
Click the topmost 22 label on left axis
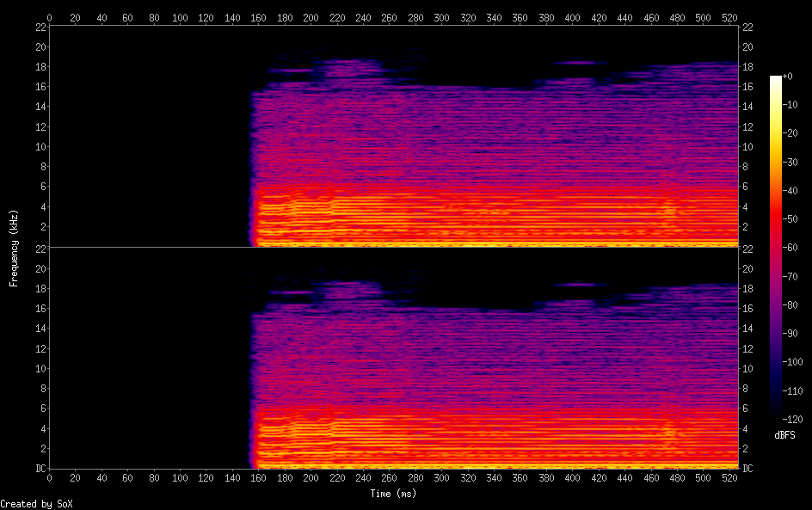pyautogui.click(x=38, y=28)
